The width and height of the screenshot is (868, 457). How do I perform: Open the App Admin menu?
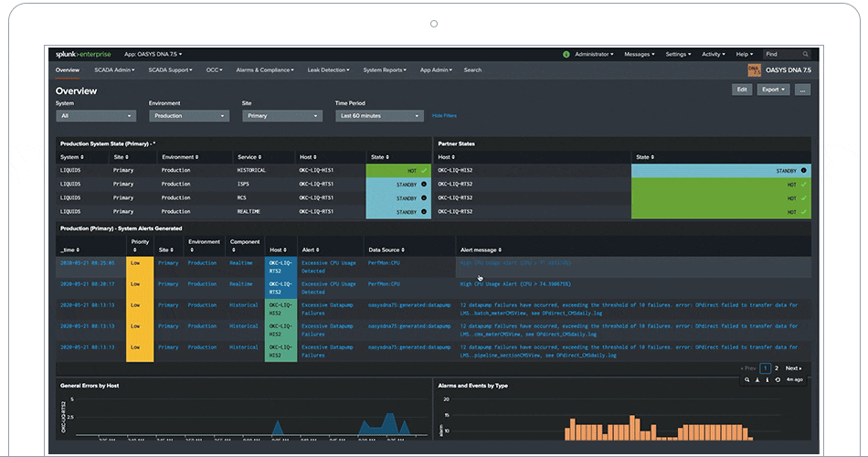pos(436,70)
